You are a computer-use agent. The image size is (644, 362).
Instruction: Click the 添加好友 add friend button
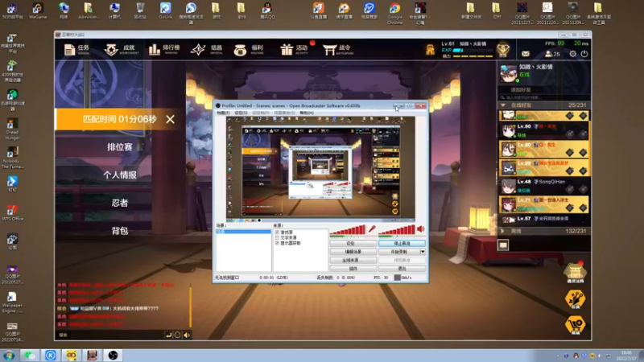521,89
